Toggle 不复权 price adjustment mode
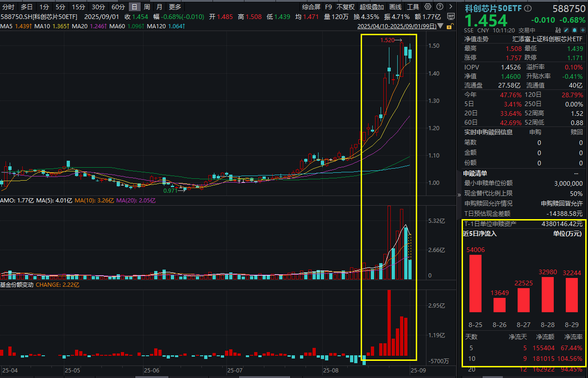Screen dimensions: 588x378 pyautogui.click(x=345, y=7)
